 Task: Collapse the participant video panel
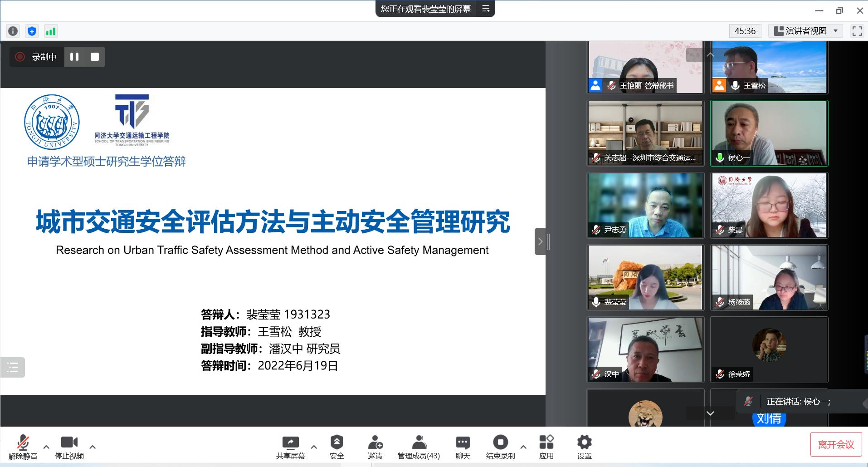click(540, 241)
